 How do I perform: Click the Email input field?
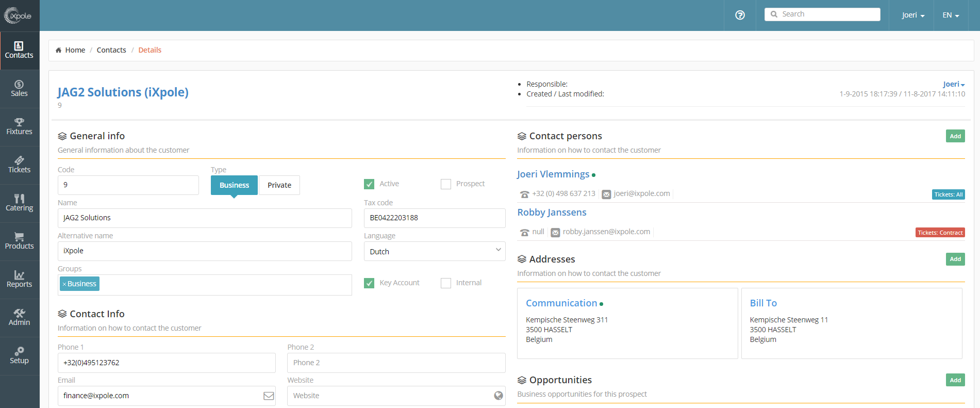pyautogui.click(x=167, y=396)
